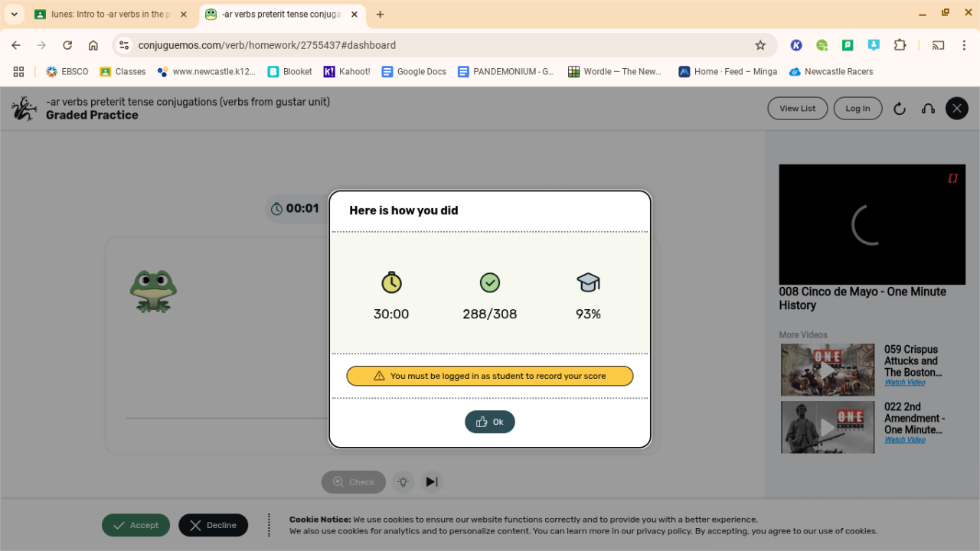
Task: Click the stopwatch icon above 30:00
Action: point(391,282)
